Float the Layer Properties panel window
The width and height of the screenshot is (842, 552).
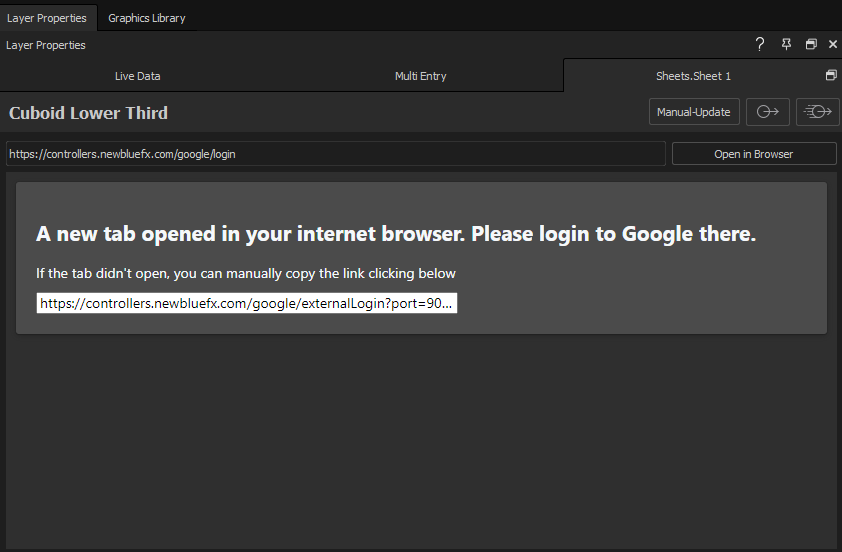(x=811, y=45)
